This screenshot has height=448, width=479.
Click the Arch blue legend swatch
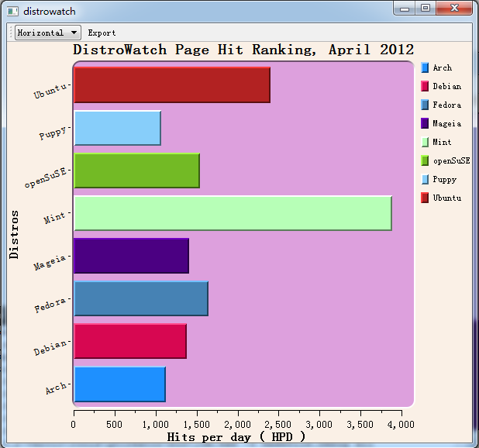coord(425,67)
